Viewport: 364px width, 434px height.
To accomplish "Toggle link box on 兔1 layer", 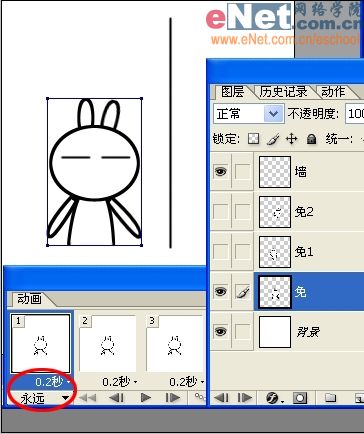I will 243,252.
